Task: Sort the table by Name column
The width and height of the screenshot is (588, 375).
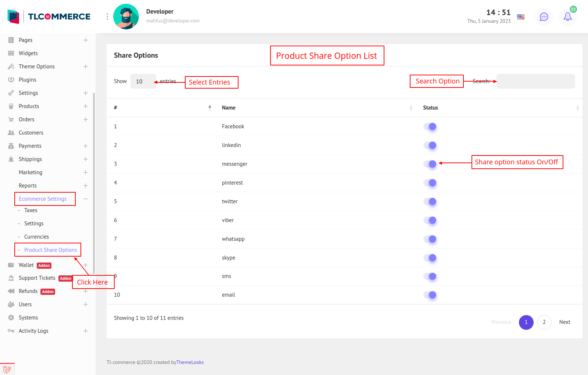Action: click(229, 108)
